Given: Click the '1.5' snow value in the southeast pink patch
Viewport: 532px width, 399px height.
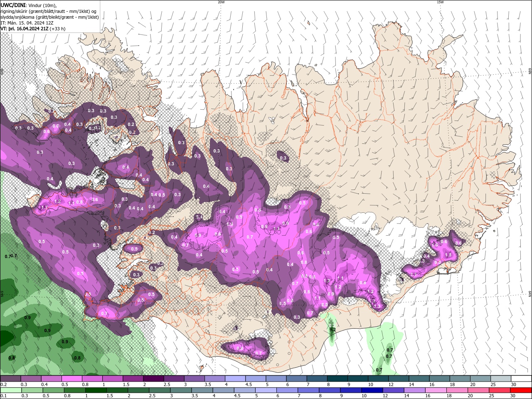Looking at the screenshot, I should click(x=448, y=255).
